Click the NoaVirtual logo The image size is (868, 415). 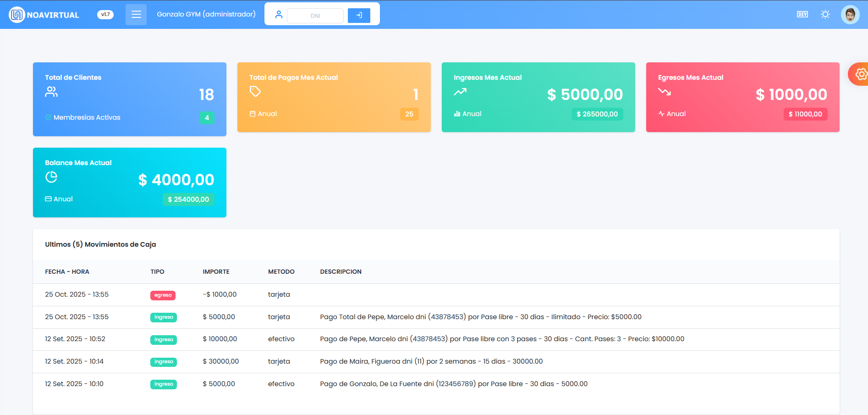coord(44,15)
